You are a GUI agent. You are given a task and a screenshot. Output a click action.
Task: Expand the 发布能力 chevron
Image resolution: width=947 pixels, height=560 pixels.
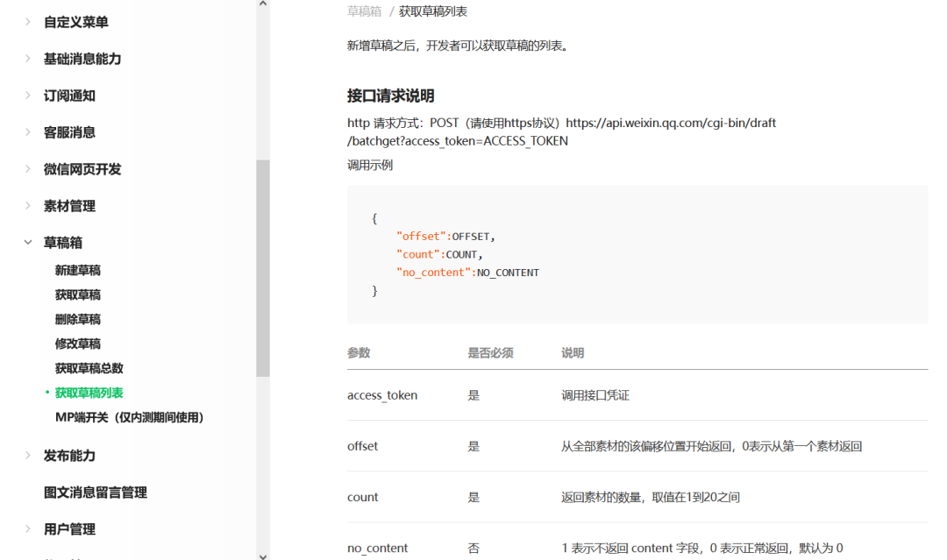(28, 456)
